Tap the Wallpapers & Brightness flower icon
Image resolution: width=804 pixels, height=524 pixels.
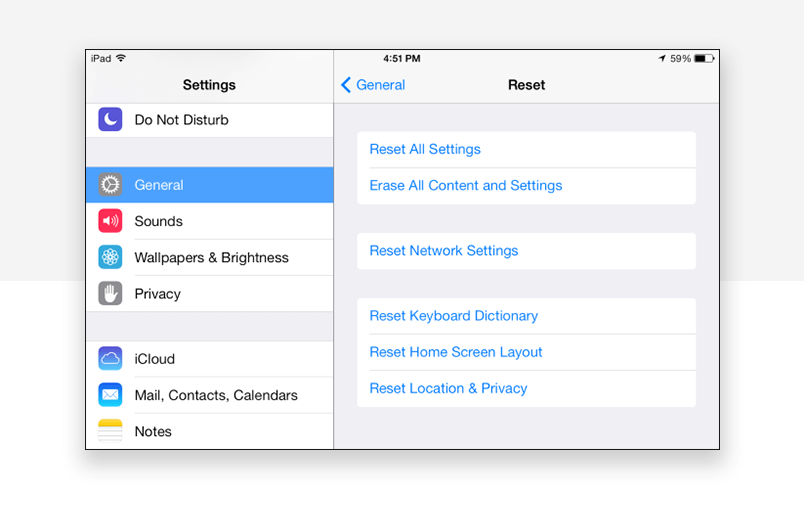(110, 257)
